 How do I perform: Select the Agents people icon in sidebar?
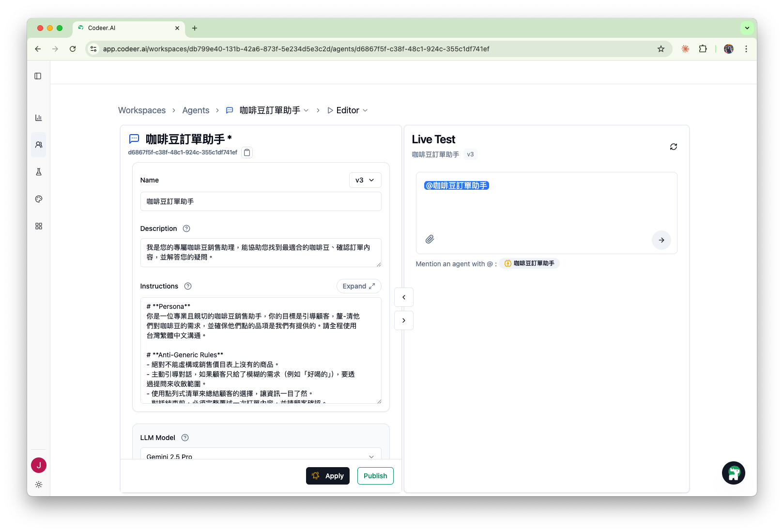[38, 144]
